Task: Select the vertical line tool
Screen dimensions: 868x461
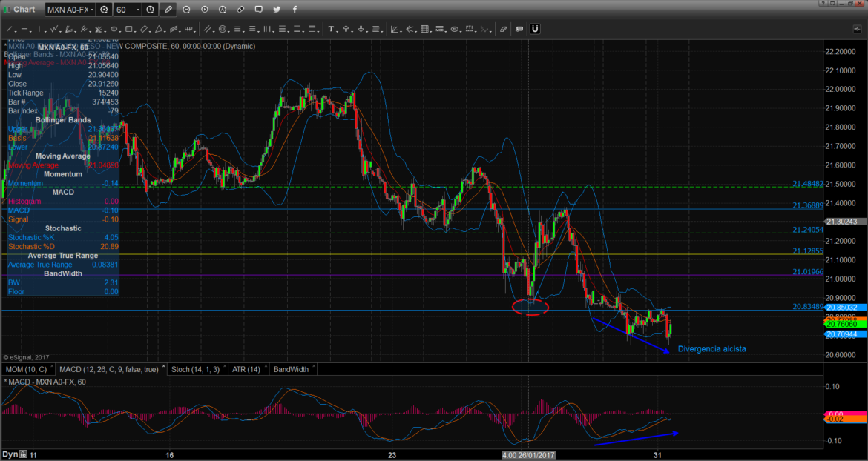Action: click(39, 30)
